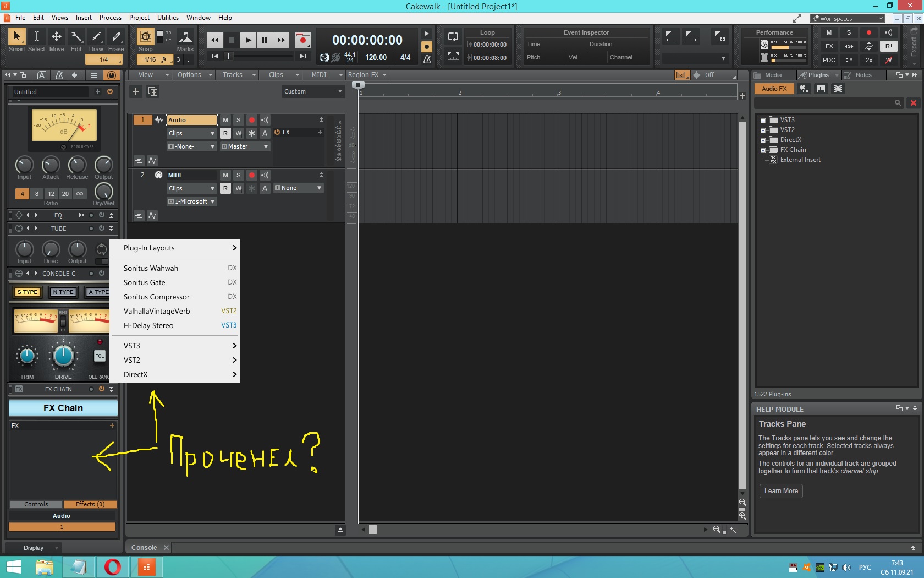Click the Add Track plus icon
924x578 pixels.
click(x=136, y=91)
